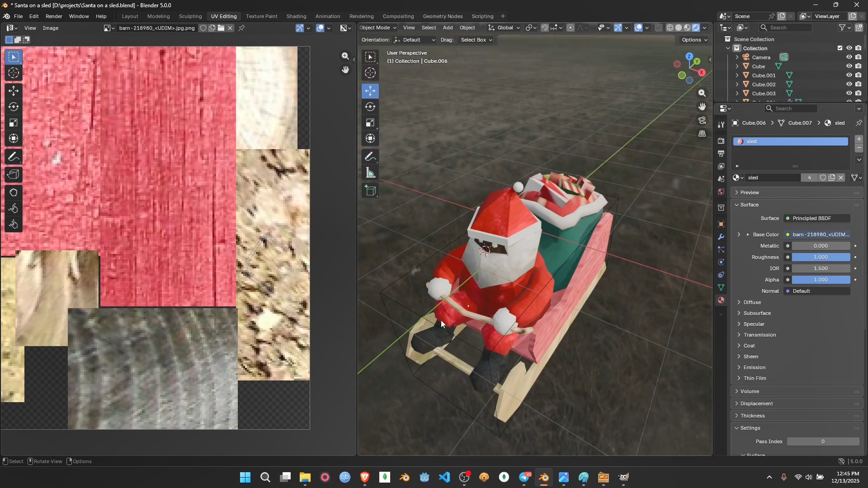The height and width of the screenshot is (488, 868).
Task: Activate the Rip Region tool in the UV editor
Action: 14,174
